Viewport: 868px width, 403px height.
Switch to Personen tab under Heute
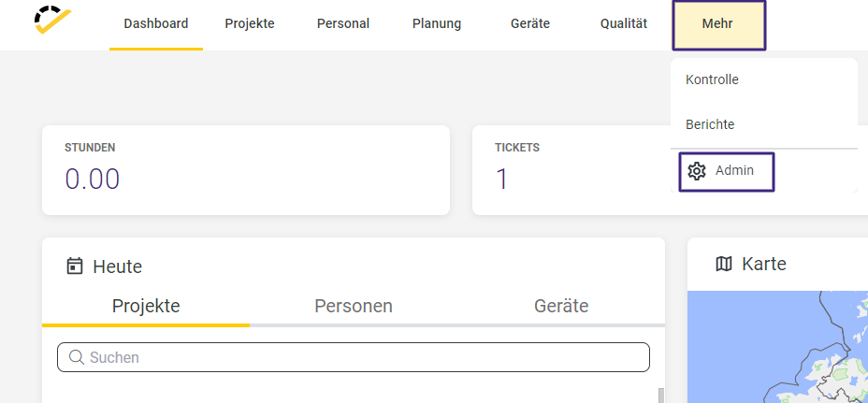(x=354, y=306)
